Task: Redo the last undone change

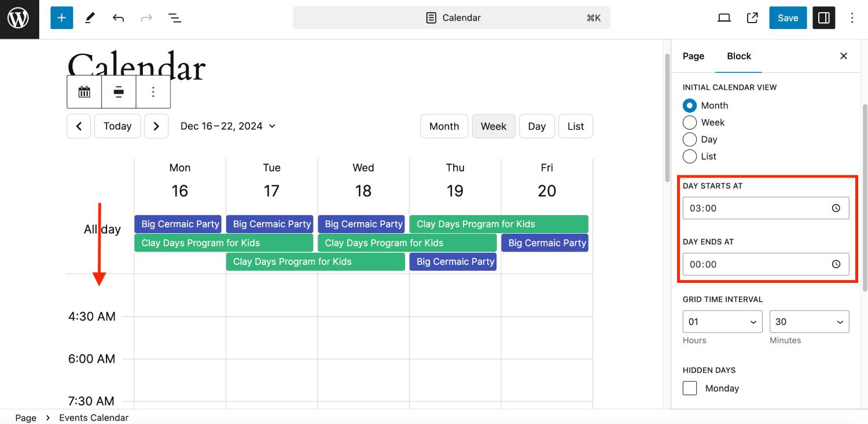Action: tap(147, 18)
